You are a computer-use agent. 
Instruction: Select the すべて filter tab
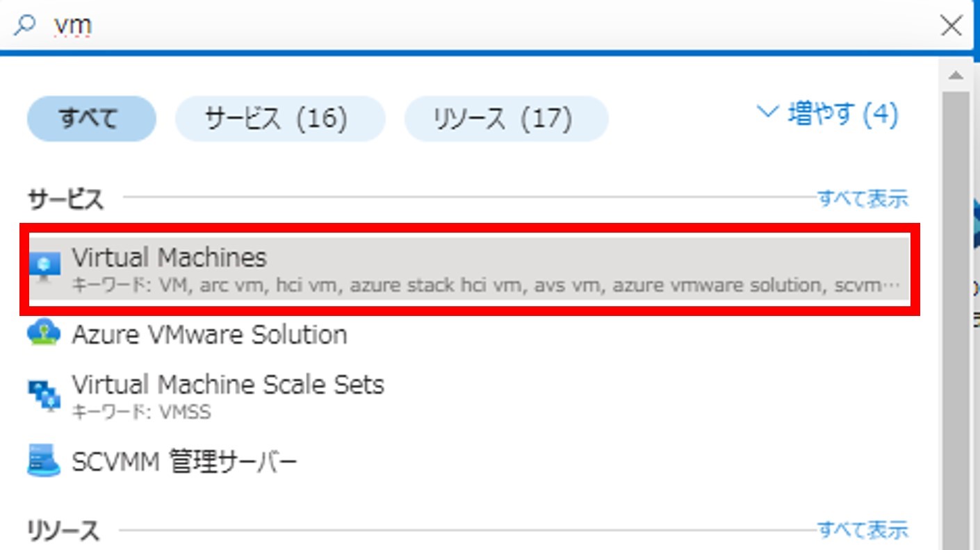tap(91, 119)
